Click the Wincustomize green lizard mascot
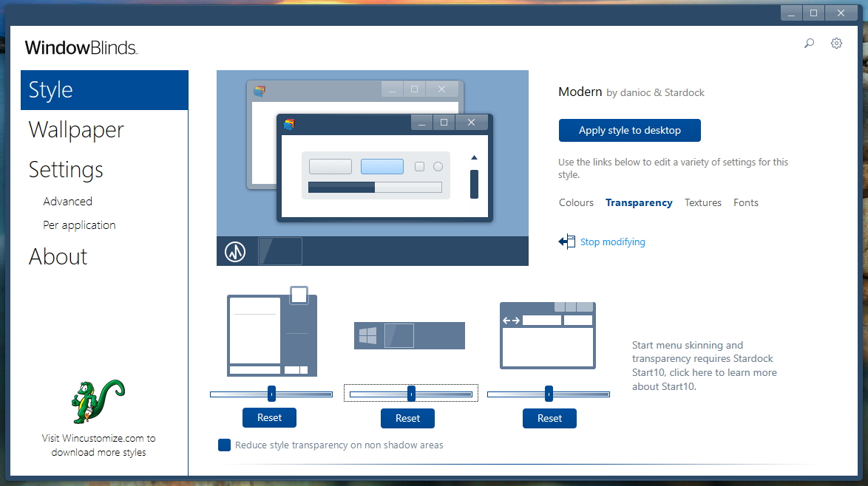This screenshot has width=868, height=486. pyautogui.click(x=98, y=401)
